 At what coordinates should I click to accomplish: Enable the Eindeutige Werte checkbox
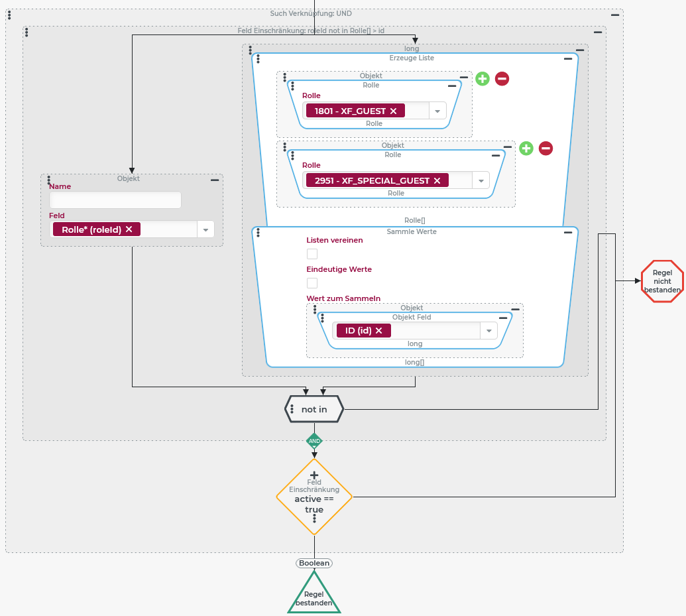click(x=312, y=283)
